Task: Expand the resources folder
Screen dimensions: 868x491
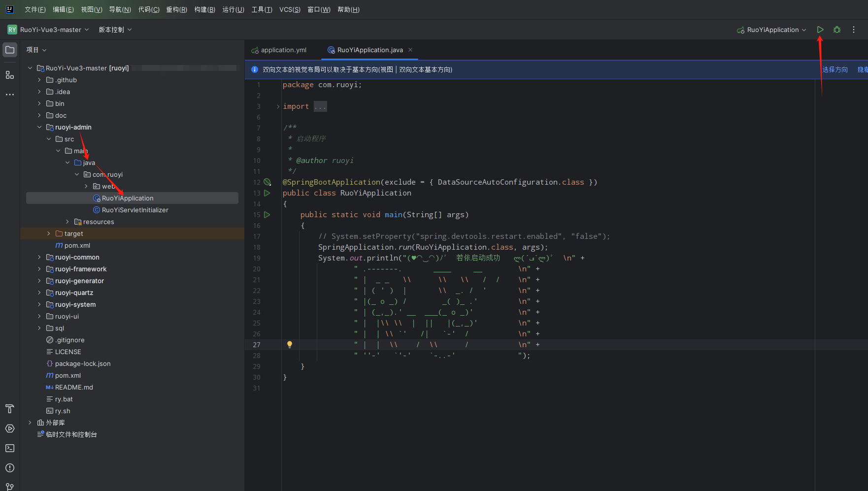Action: (x=67, y=222)
